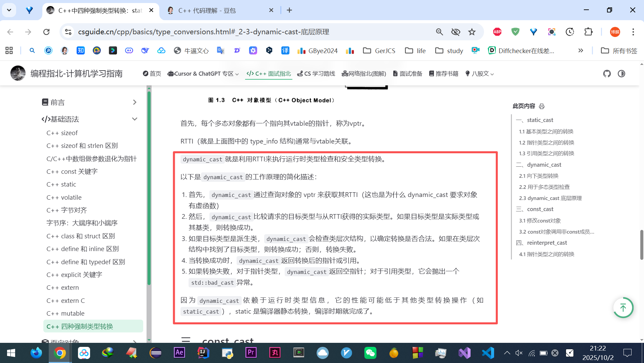Expand the Cursor & ChatGPT 专区 menu
Image resolution: width=644 pixels, height=363 pixels.
[203, 74]
